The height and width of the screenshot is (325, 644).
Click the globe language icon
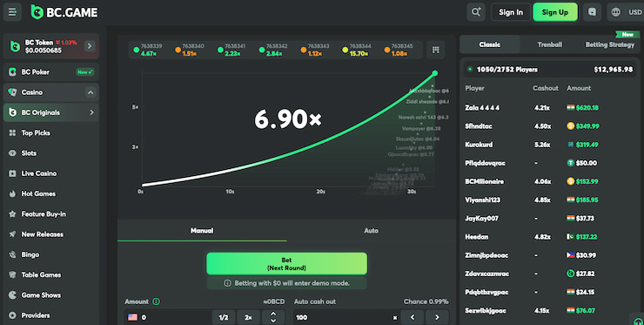(615, 12)
